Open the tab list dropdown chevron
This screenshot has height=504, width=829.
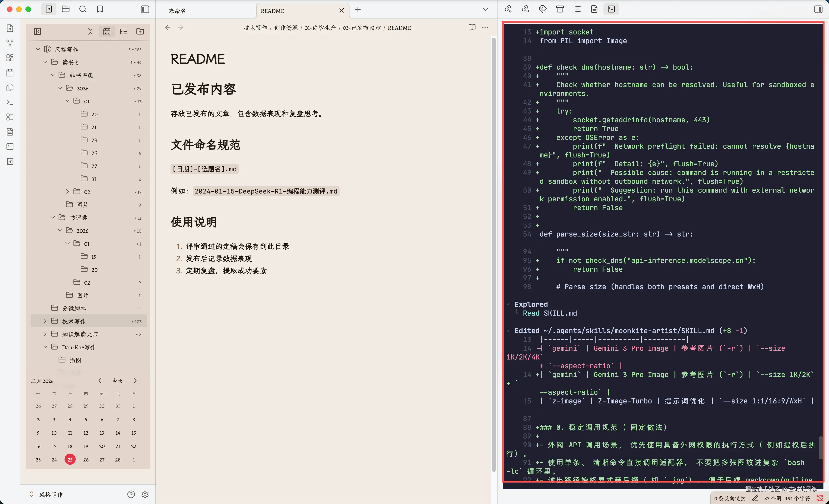click(485, 9)
